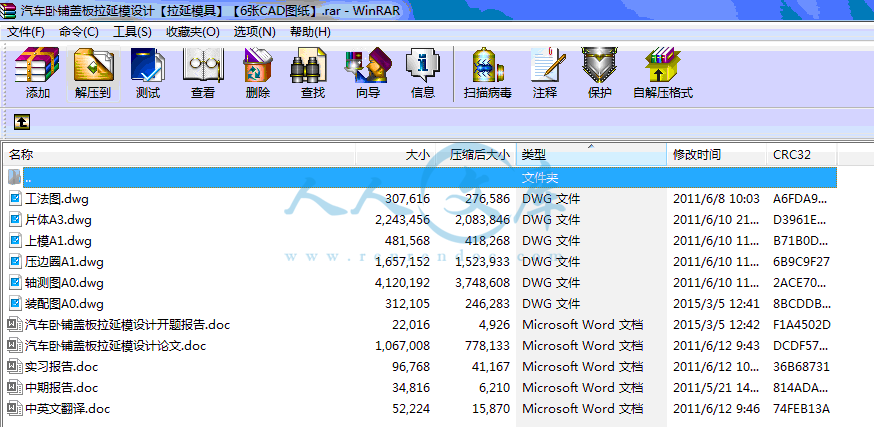Click modified time 2011/6/12 9:46

point(716,409)
